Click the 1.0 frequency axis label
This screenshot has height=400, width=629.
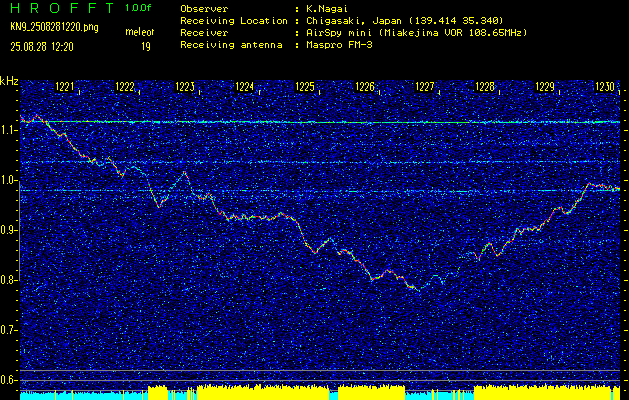8,180
